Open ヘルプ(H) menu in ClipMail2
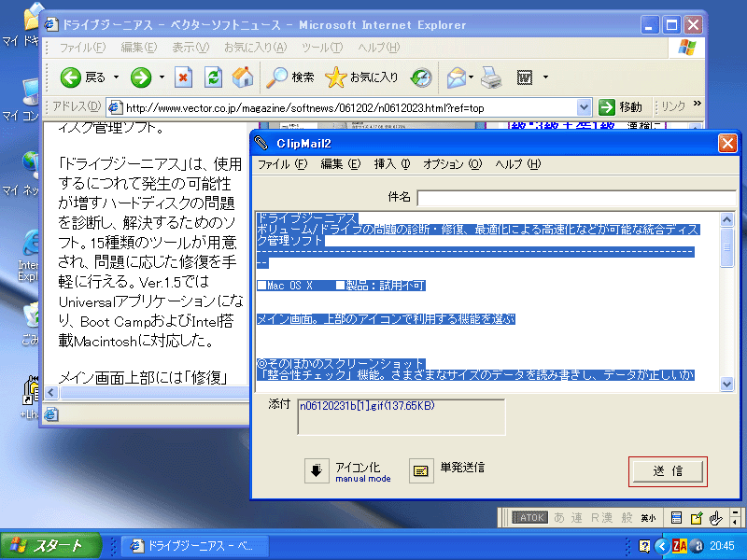The height and width of the screenshot is (560, 747). point(518,164)
